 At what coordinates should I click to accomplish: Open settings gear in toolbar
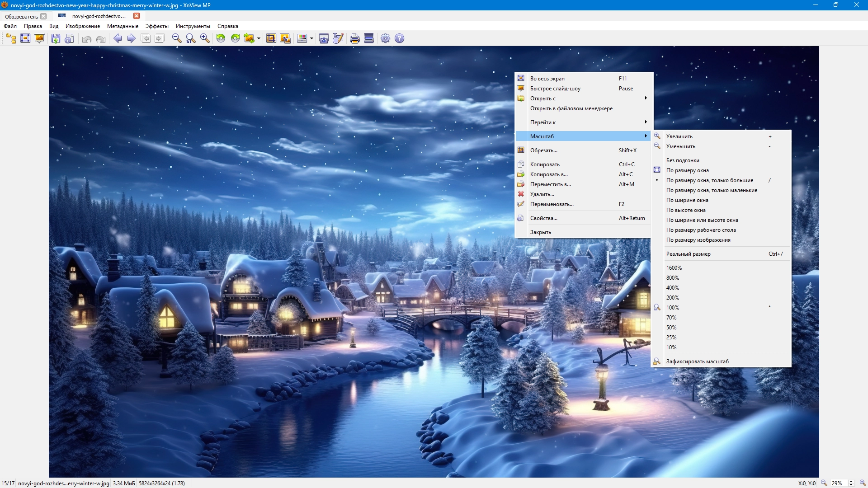point(385,38)
